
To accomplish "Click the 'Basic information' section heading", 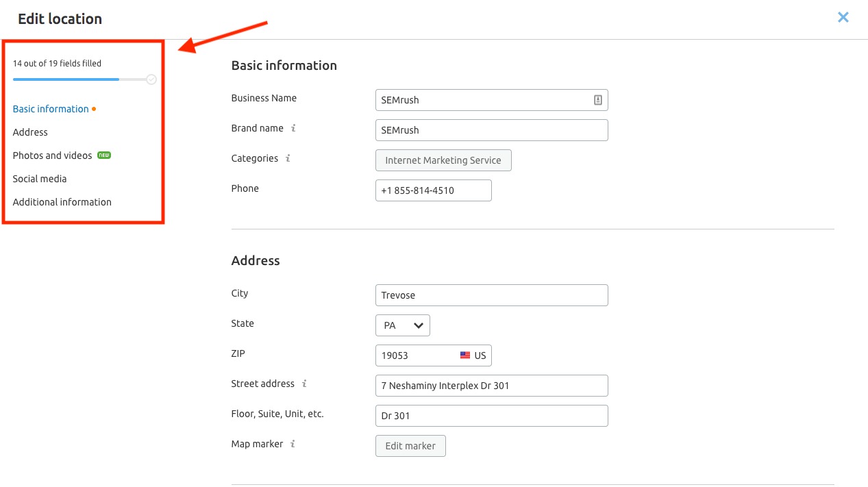I will point(284,66).
